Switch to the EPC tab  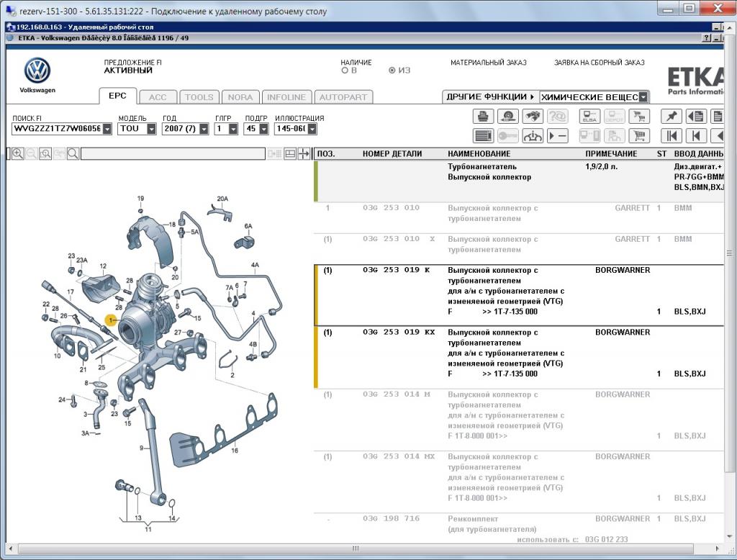[x=117, y=96]
